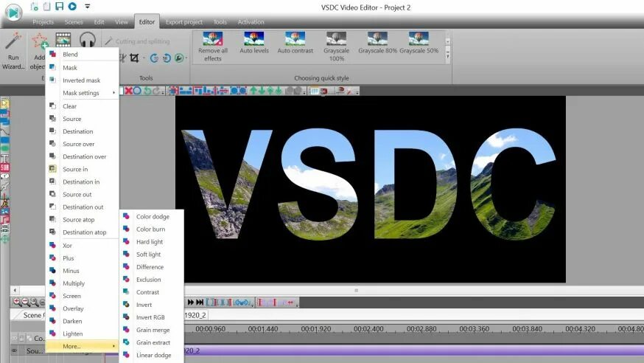Select Source in composition mode
The height and width of the screenshot is (363, 644).
(x=82, y=169)
